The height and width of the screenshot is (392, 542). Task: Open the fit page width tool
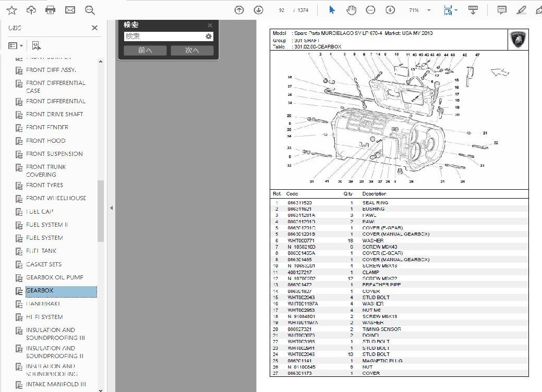pyautogui.click(x=448, y=10)
